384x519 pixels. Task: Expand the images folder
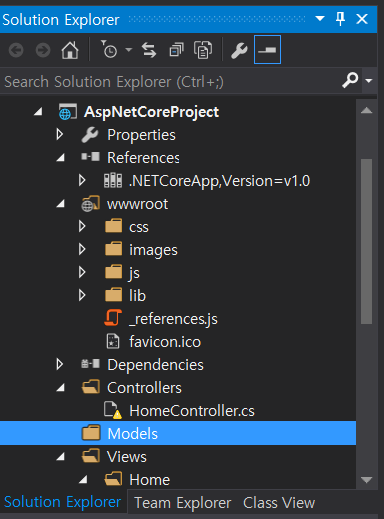pos(82,249)
